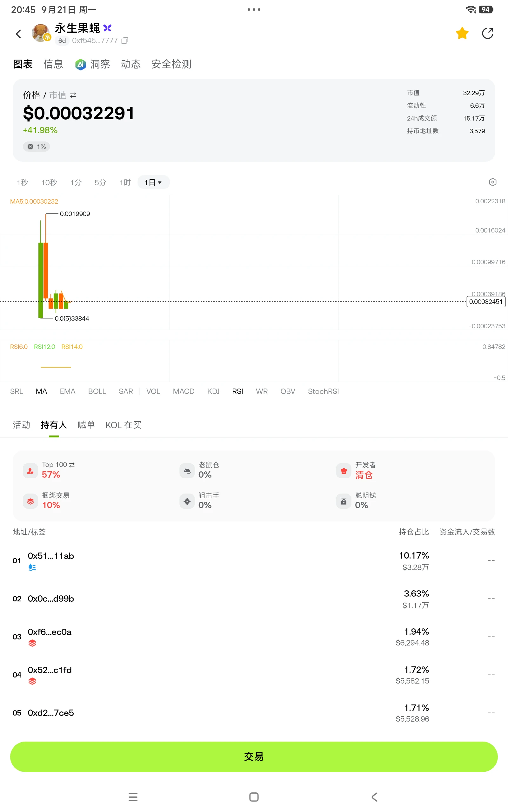This screenshot has height=812, width=508.
Task: Open Android recent apps menu button
Action: point(133,797)
